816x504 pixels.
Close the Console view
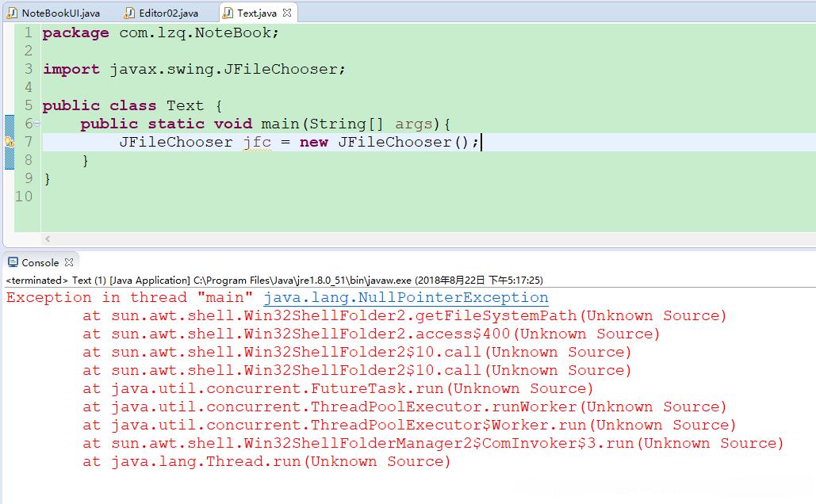(68, 262)
